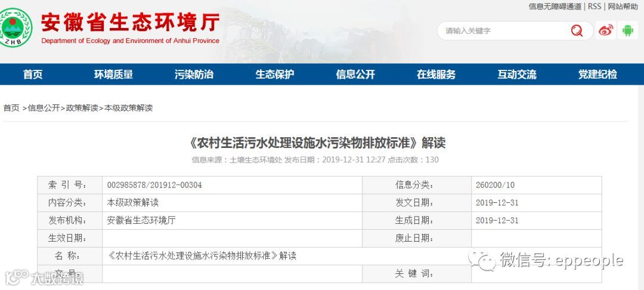Viewport: 644px width, 290px height.
Task: Open the 生态保护 navigation item
Action: (275, 75)
